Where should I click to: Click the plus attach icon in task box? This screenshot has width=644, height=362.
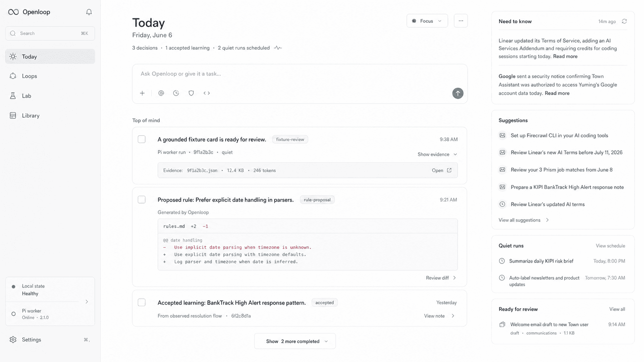[142, 93]
